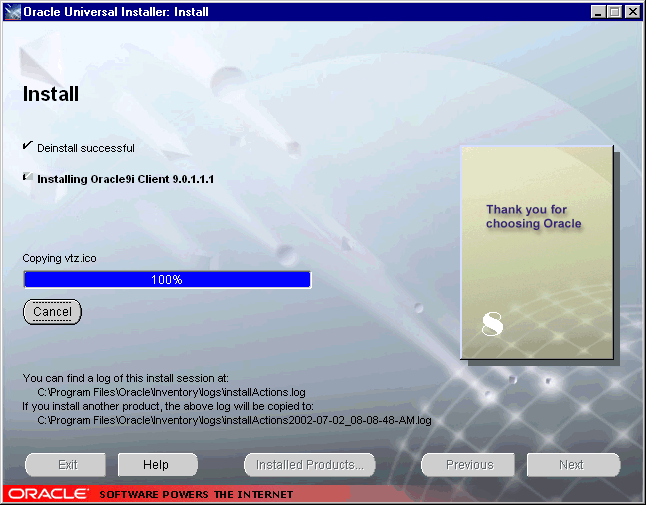
Task: Click the installActions2002-07-02_08-08-48-AM.log path
Action: (x=234, y=420)
